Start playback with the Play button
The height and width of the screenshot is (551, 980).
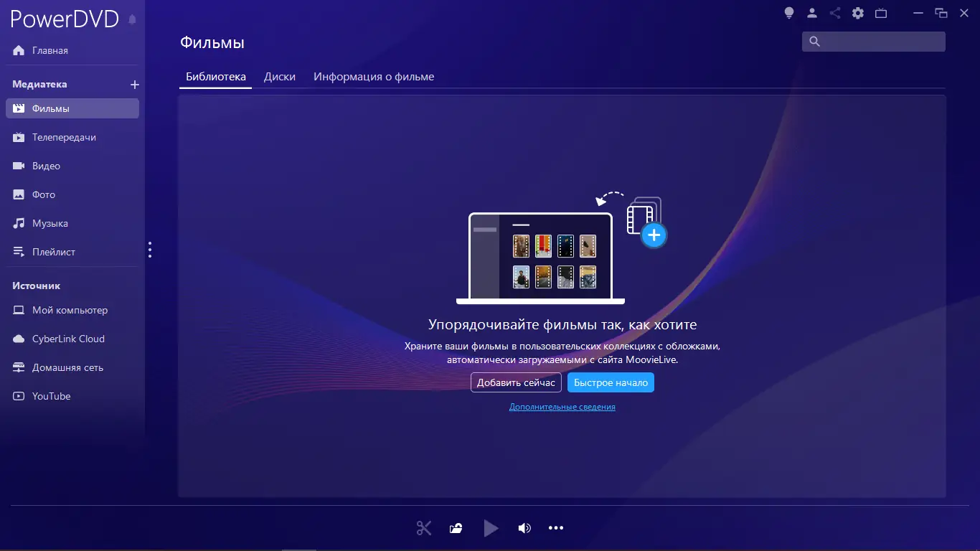tap(491, 529)
